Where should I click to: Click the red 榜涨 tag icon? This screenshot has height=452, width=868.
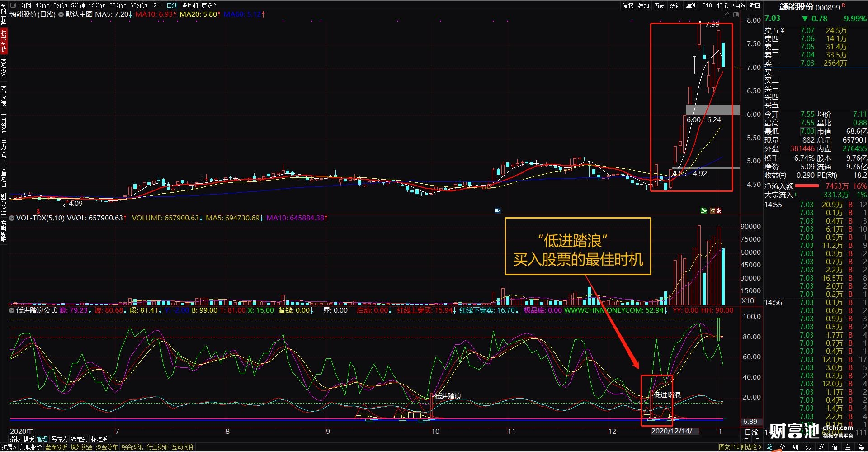[x=716, y=210]
